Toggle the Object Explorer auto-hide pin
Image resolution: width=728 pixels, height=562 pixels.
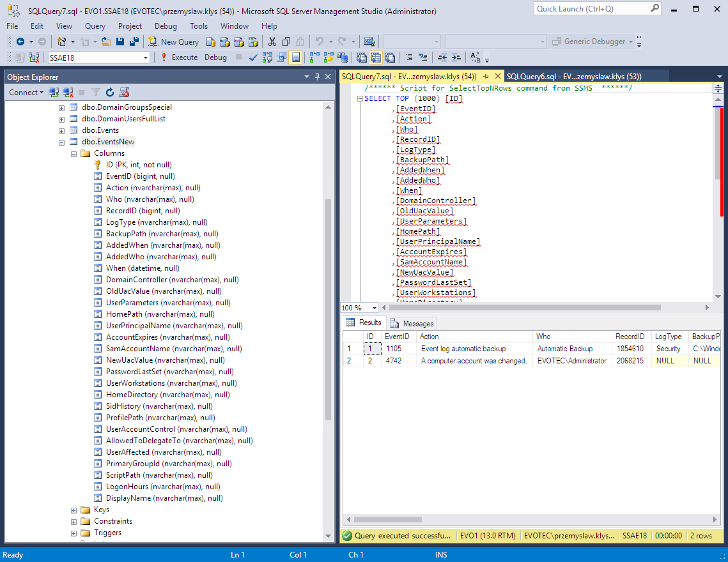pos(317,77)
